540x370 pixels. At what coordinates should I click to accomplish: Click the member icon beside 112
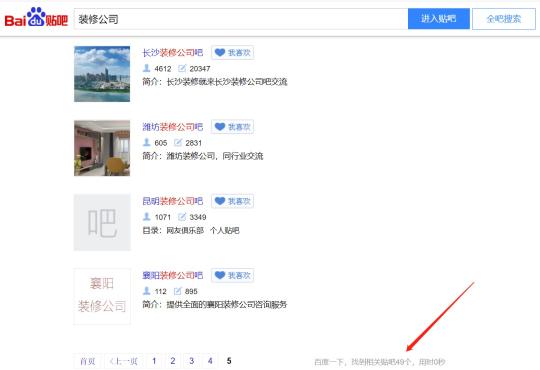(x=146, y=291)
